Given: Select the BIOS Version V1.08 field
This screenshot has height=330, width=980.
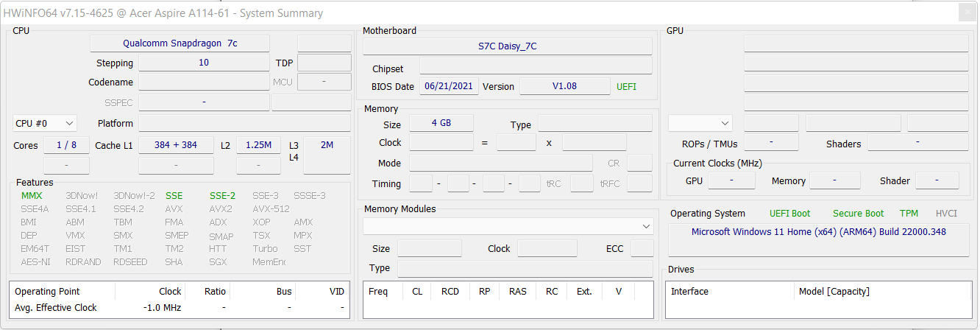Looking at the screenshot, I should click(564, 86).
